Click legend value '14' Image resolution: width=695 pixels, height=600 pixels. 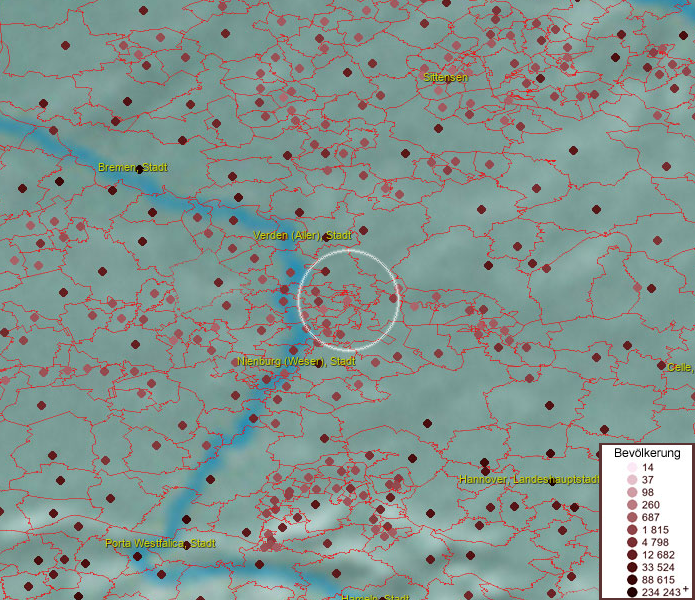tap(647, 467)
